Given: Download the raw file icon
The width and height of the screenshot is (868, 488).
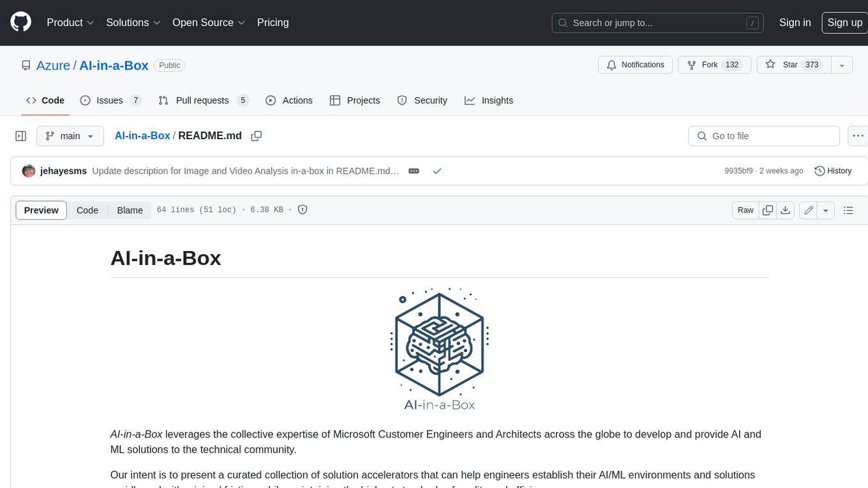Looking at the screenshot, I should click(x=786, y=210).
